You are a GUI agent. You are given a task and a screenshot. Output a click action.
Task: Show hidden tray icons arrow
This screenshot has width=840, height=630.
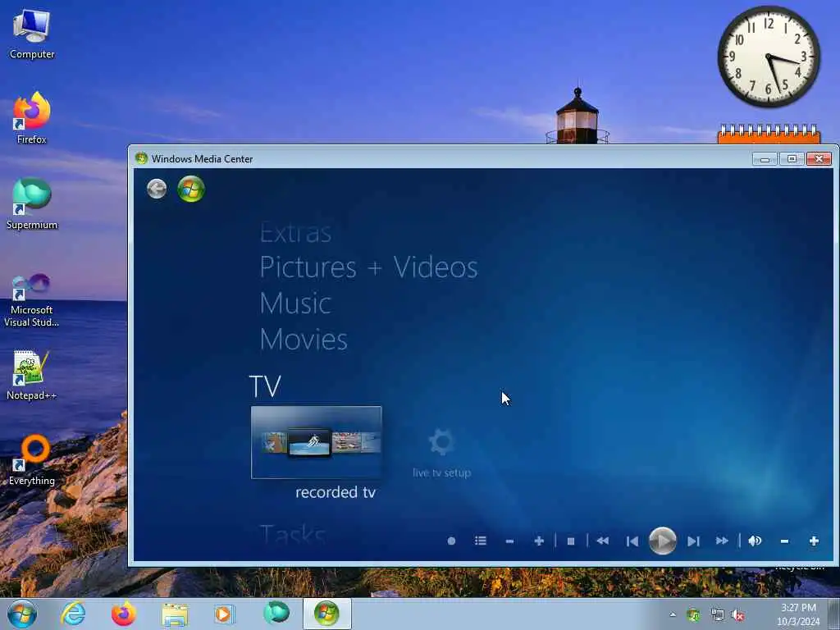tap(673, 614)
